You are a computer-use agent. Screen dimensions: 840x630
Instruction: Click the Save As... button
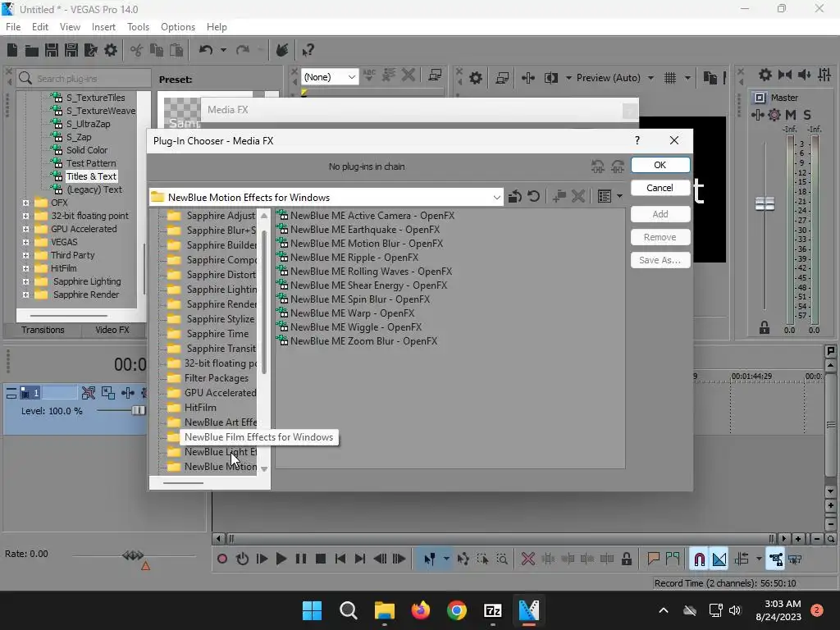(660, 260)
